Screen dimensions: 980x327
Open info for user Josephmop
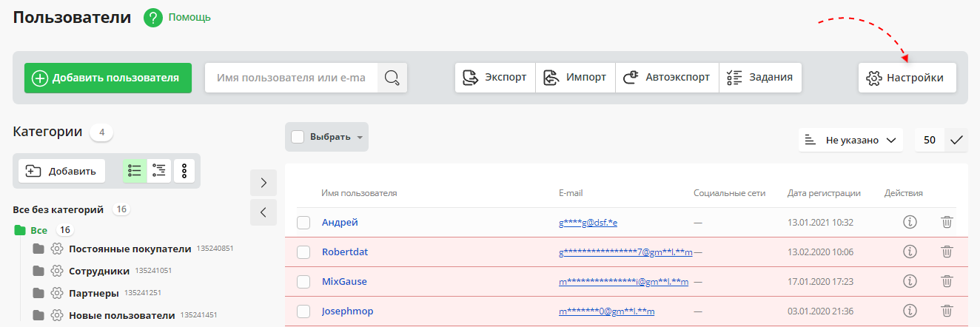(x=910, y=311)
